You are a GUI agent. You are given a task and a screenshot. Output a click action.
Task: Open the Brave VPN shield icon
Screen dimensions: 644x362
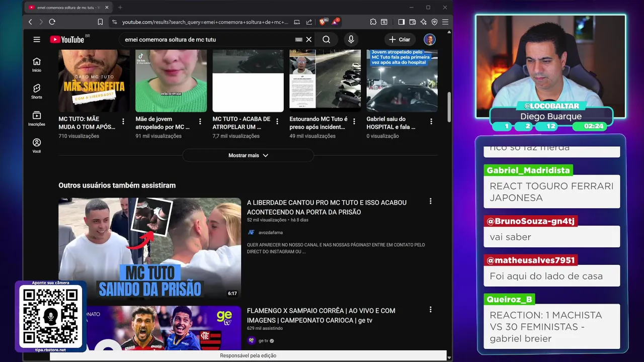click(x=434, y=22)
